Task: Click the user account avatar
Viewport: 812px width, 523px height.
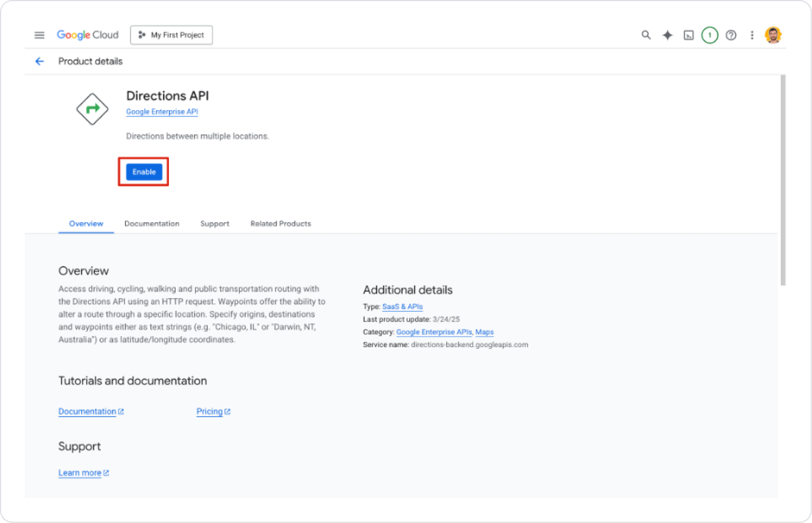Action: point(773,35)
